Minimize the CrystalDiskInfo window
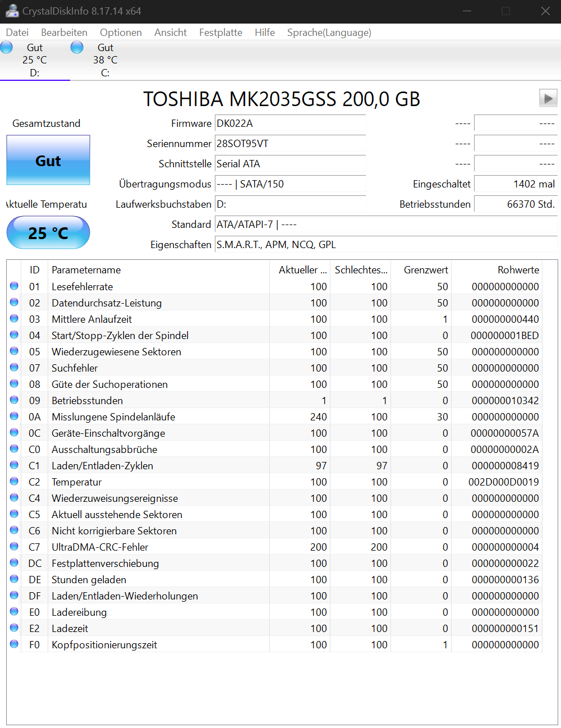Viewport: 561px width, 728px height. coord(466,11)
